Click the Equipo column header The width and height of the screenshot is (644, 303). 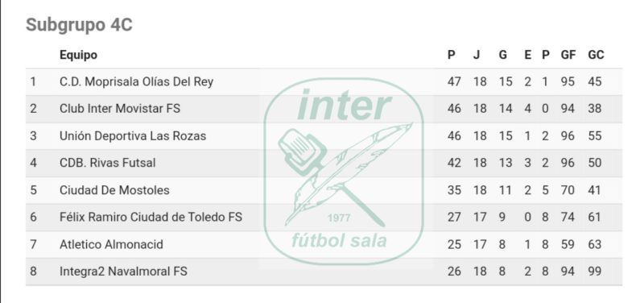coord(78,55)
